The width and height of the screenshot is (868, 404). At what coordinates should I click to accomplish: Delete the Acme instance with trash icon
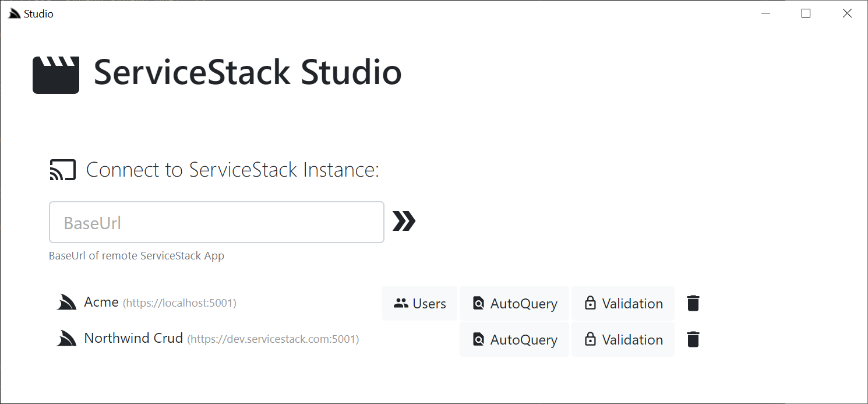(693, 303)
